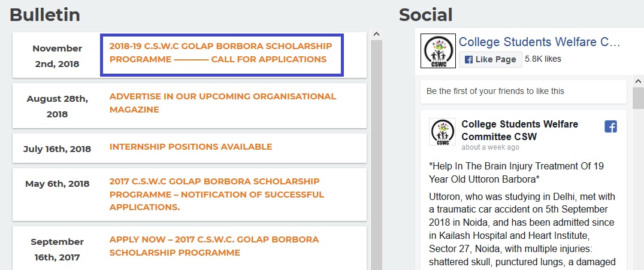
Task: Open the Internship Positions Available bulletin
Action: [191, 147]
